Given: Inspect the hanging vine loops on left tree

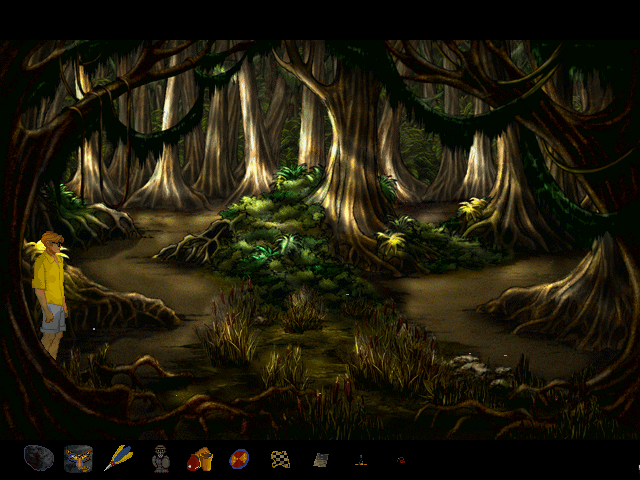Looking at the screenshot, I should 102,143.
